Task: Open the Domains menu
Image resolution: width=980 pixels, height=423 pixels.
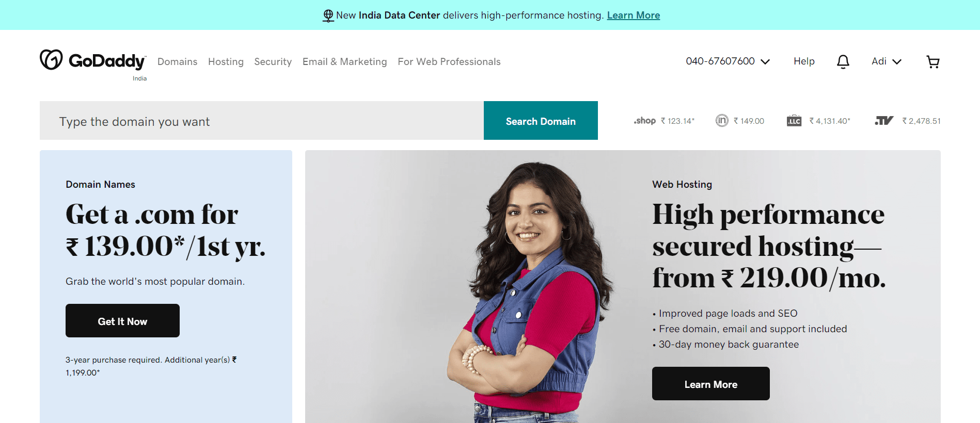Action: tap(177, 62)
